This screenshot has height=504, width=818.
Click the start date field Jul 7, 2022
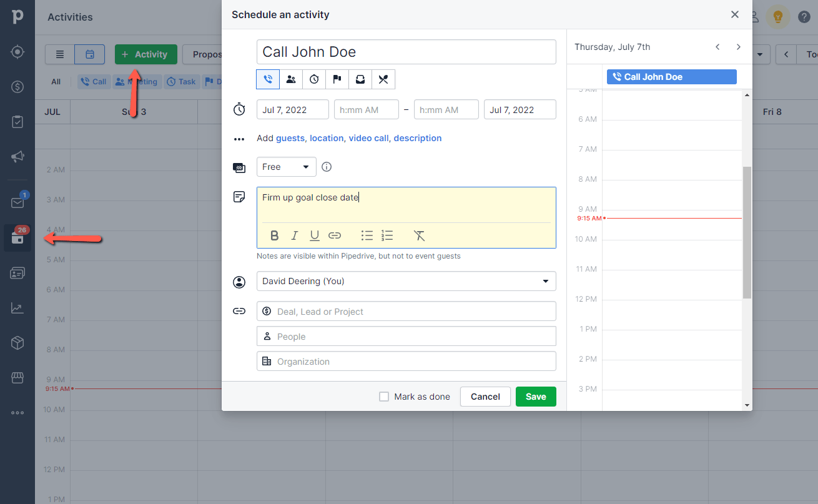tap(293, 110)
